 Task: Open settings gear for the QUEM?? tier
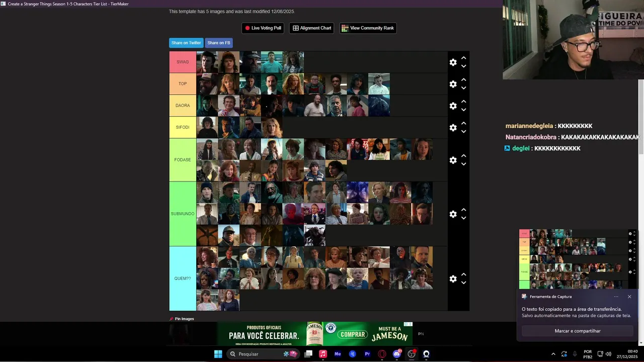coord(453,279)
